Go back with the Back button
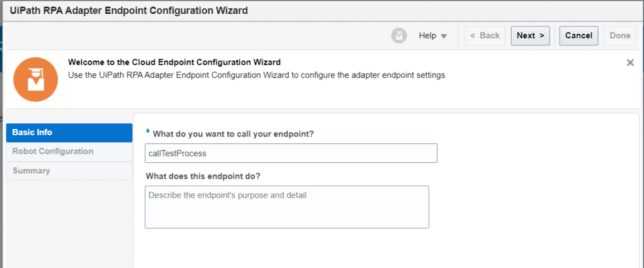 tap(485, 36)
